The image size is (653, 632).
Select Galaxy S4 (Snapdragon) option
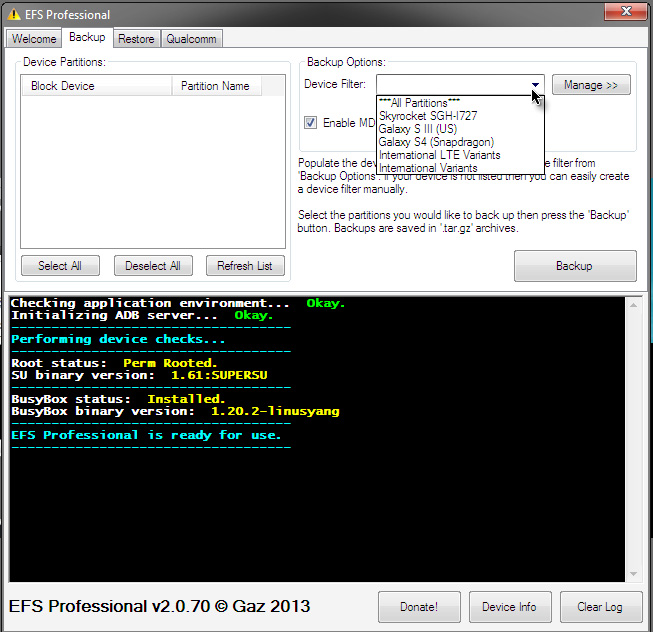pos(435,142)
